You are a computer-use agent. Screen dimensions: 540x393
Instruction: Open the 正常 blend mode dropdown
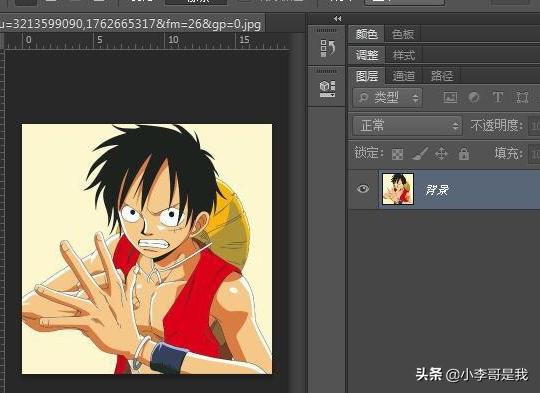[x=407, y=126]
